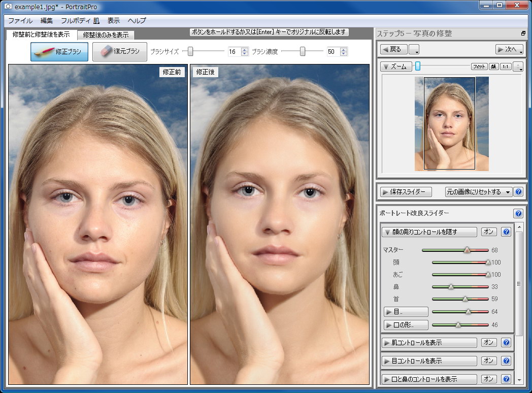
Task: Select the 復元ブラシ (restore brush) tool
Action: [119, 51]
